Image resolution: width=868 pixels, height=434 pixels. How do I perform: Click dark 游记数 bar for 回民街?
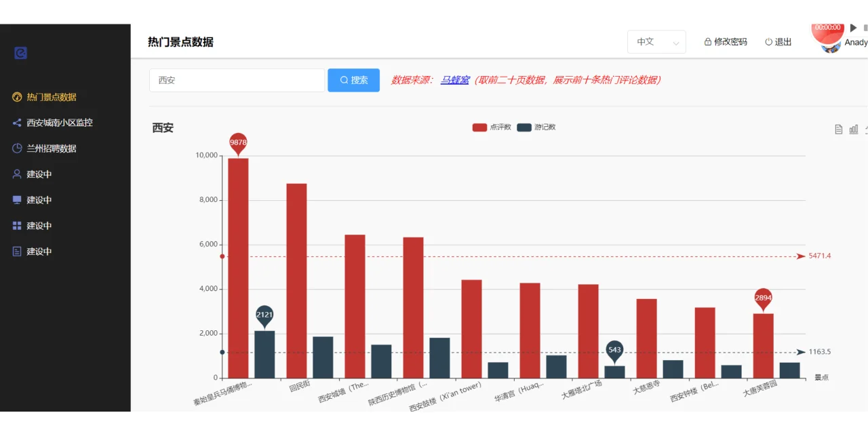[x=323, y=357]
